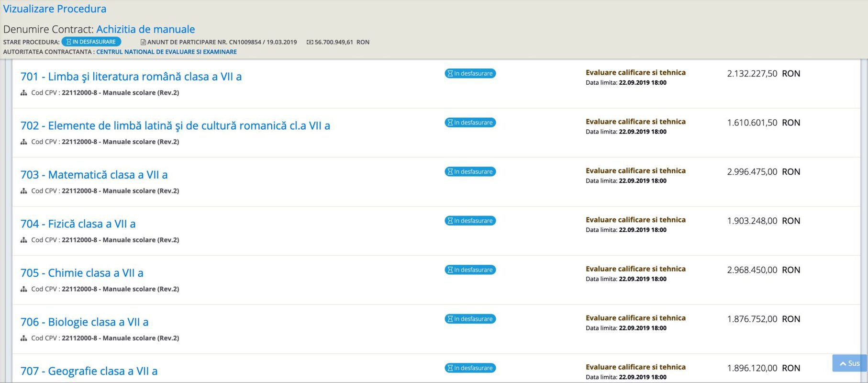Click the value 2.996.475,00 RON
The width and height of the screenshot is (868, 383).
click(x=764, y=172)
